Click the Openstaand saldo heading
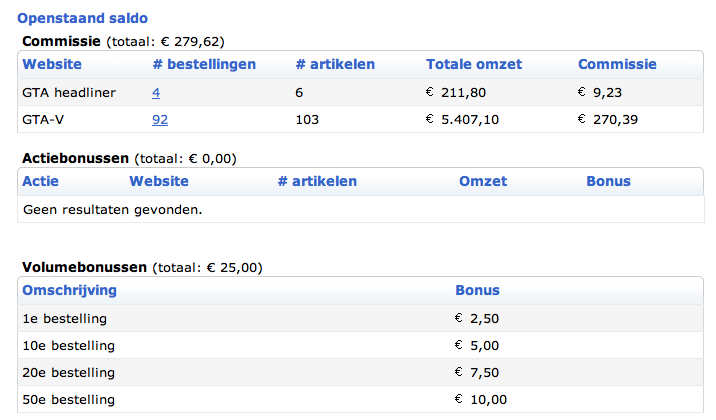 (x=83, y=18)
